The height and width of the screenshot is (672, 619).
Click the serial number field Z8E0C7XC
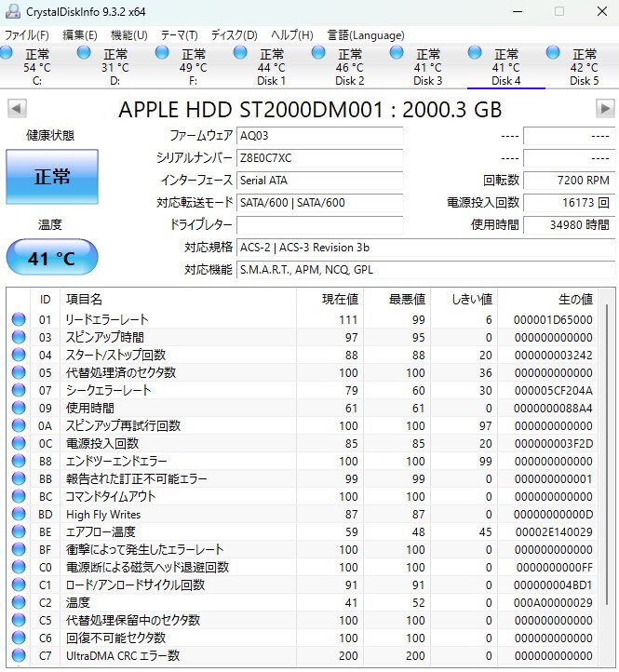320,158
